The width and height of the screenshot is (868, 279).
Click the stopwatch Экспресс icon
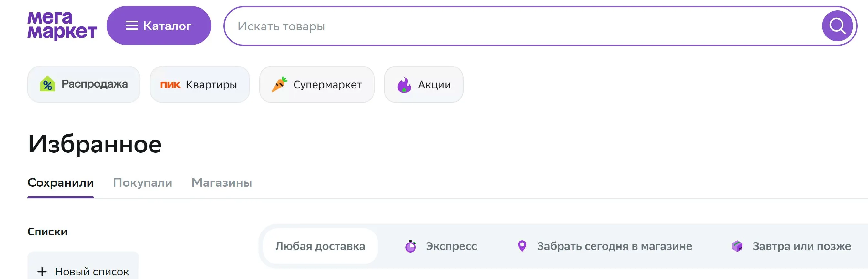coord(410,246)
